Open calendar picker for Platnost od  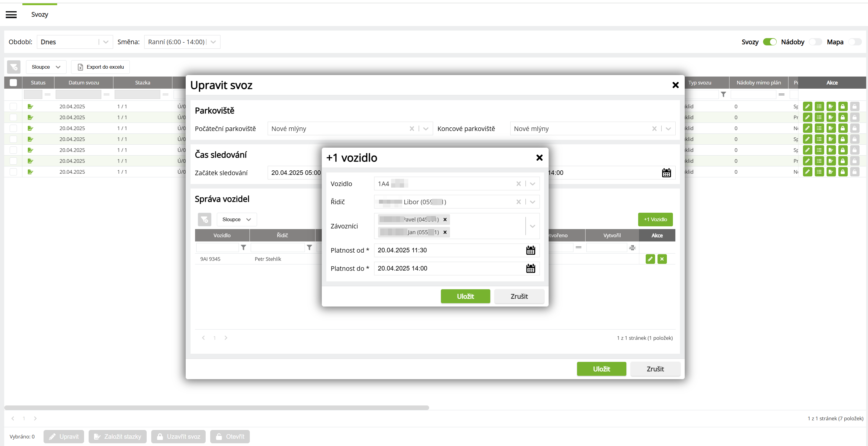(x=530, y=250)
